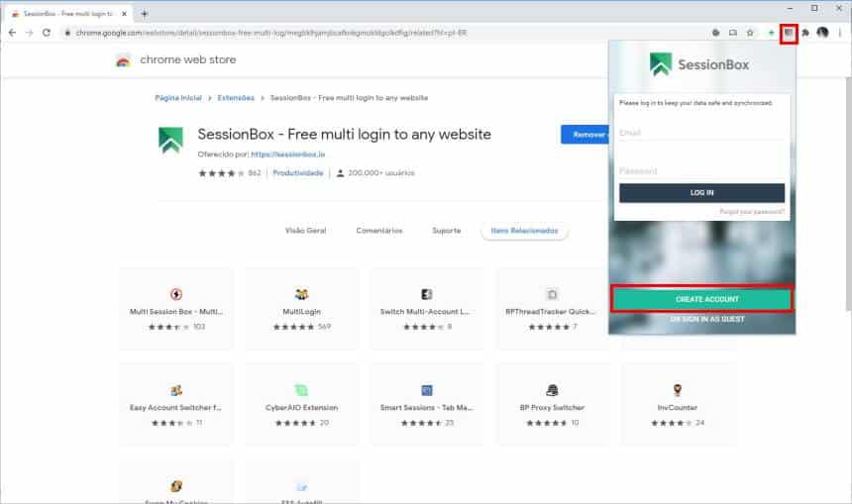Open the Easy Account Switcher icon
This screenshot has height=504, width=852.
tap(176, 390)
